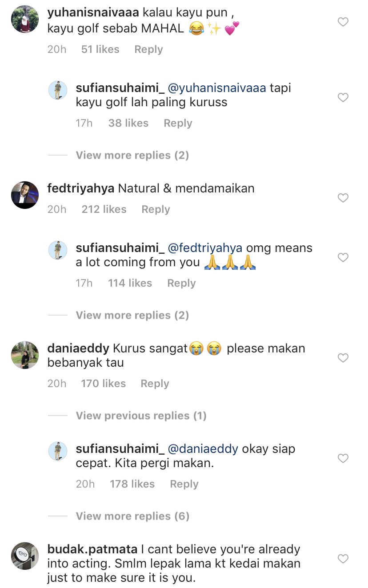The width and height of the screenshot is (368, 588).
Task: Expand more replies under fedtriyahya's comment
Action: click(x=132, y=315)
